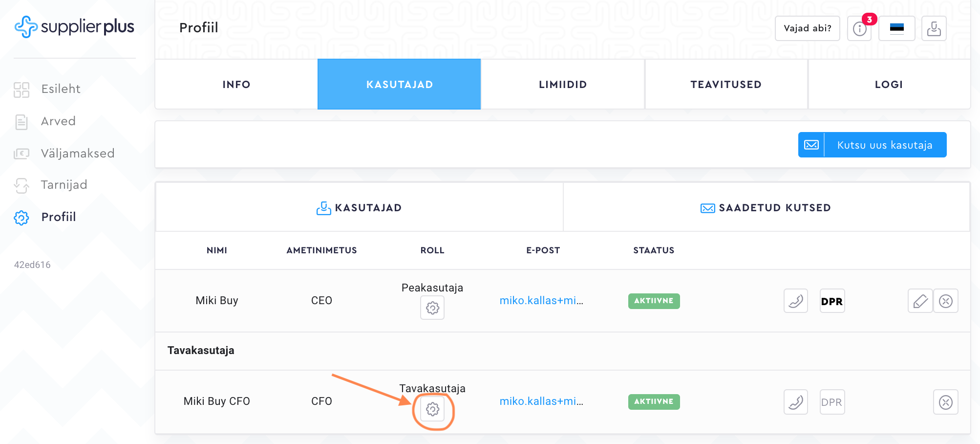Screen dimensions: 980x444
Task: Toggle DPR for Miki Buy CFO
Action: 831,402
